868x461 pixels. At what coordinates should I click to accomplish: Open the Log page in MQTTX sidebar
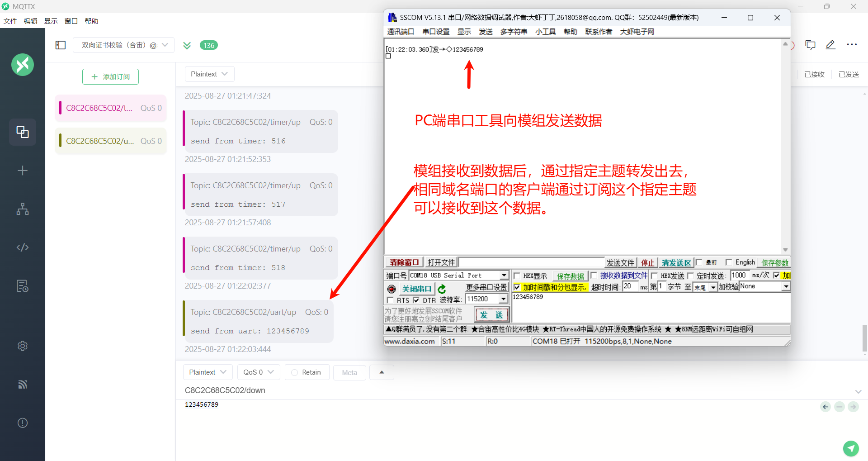(23, 286)
